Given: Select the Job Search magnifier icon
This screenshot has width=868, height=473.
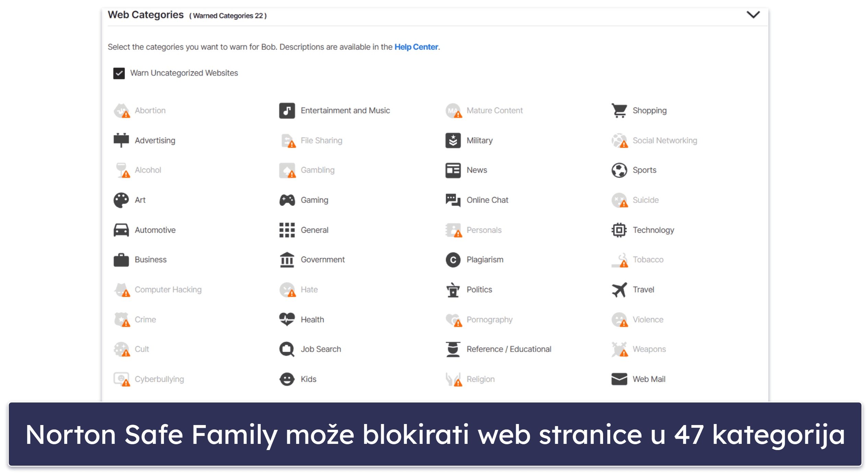Looking at the screenshot, I should pyautogui.click(x=287, y=349).
